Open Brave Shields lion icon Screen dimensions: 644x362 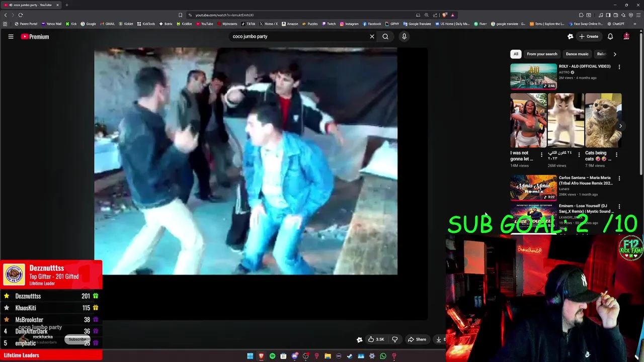444,15
